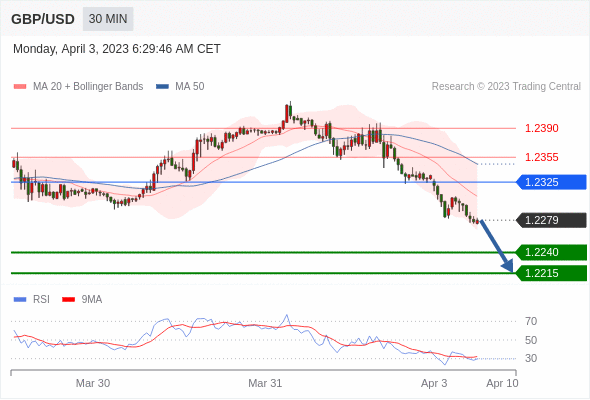590x400 pixels.
Task: Click the MA 50 blue legend swatch
Action: click(x=162, y=87)
